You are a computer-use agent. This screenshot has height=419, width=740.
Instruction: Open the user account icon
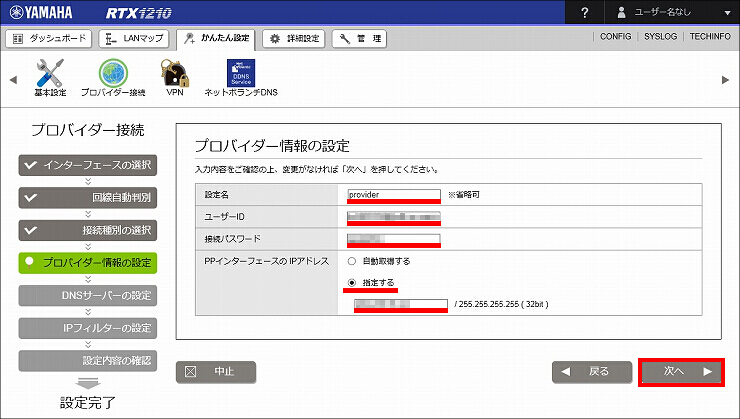(622, 13)
